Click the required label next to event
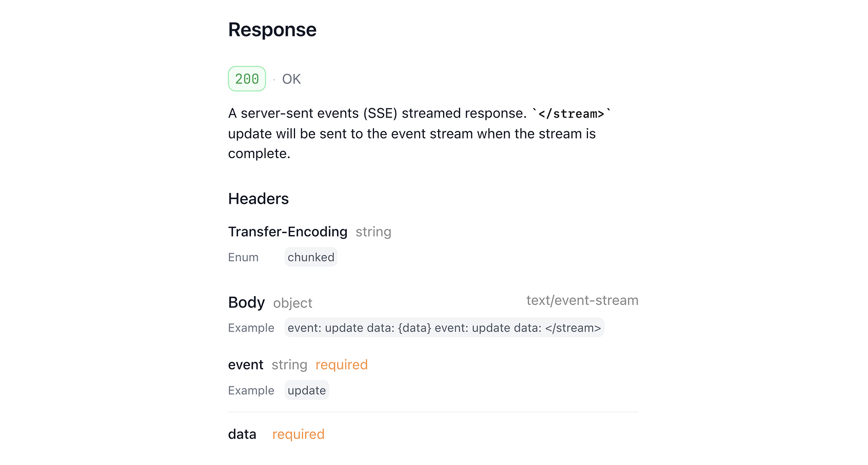 (x=342, y=365)
